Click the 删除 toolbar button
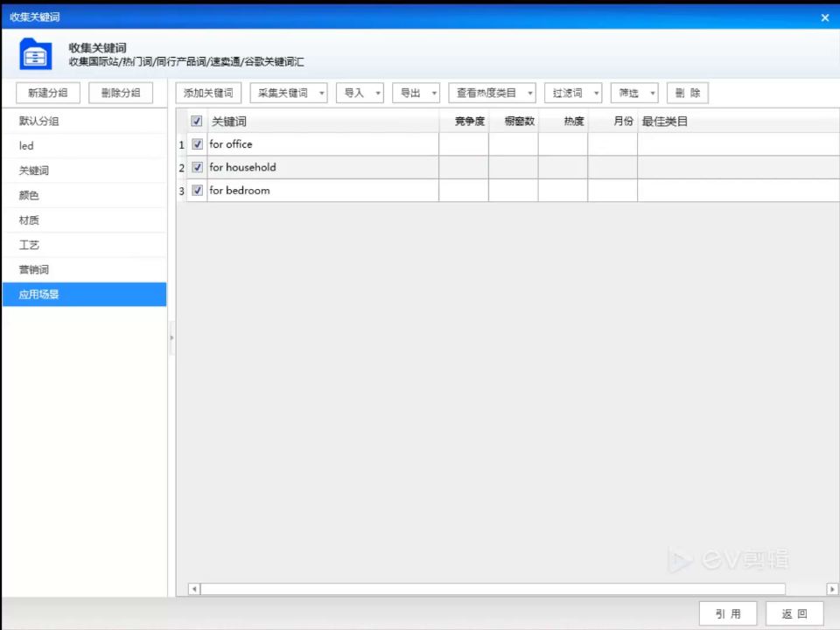The image size is (840, 630). pyautogui.click(x=688, y=93)
